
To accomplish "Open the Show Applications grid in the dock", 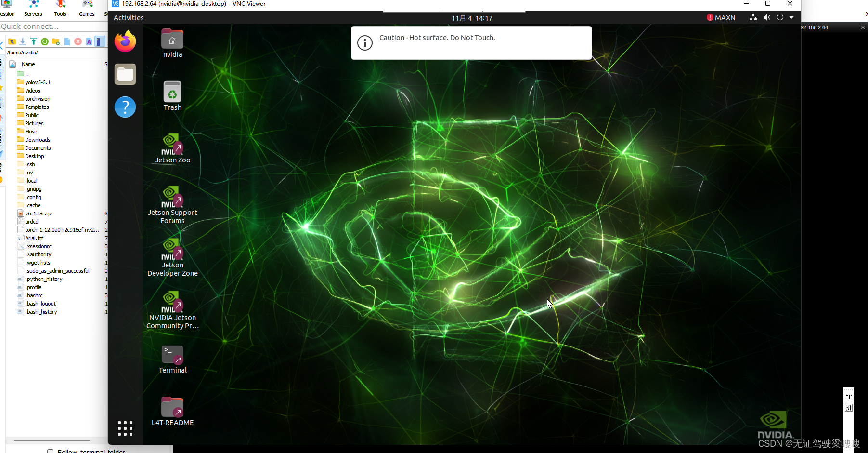I will point(125,428).
